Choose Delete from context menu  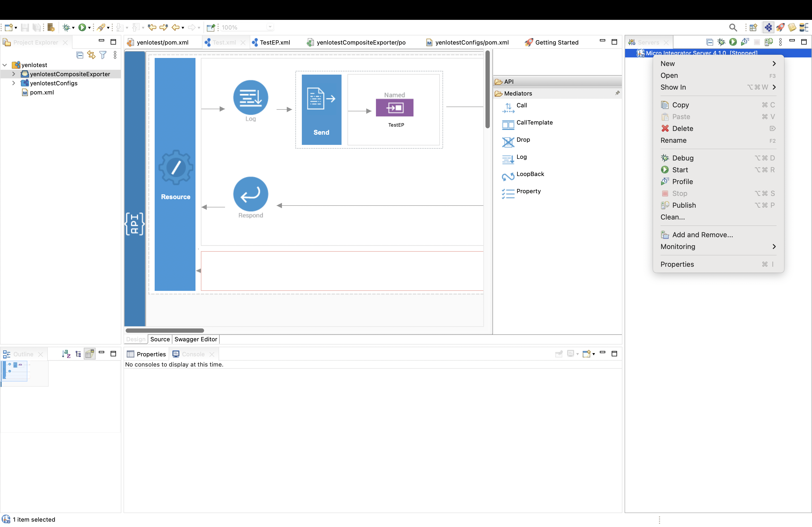click(x=718, y=129)
